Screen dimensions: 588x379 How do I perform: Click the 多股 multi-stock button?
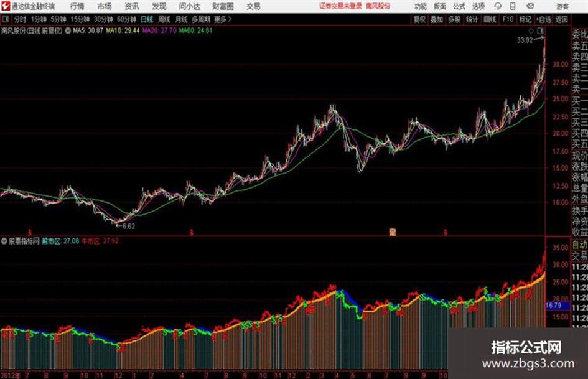[x=454, y=19]
